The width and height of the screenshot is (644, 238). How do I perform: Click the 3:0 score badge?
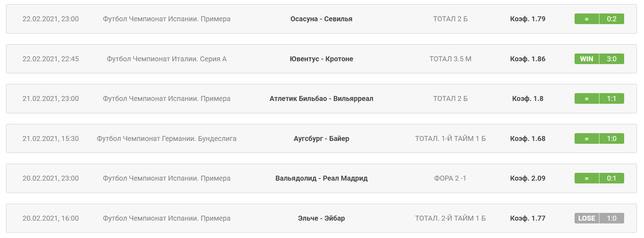click(612, 59)
